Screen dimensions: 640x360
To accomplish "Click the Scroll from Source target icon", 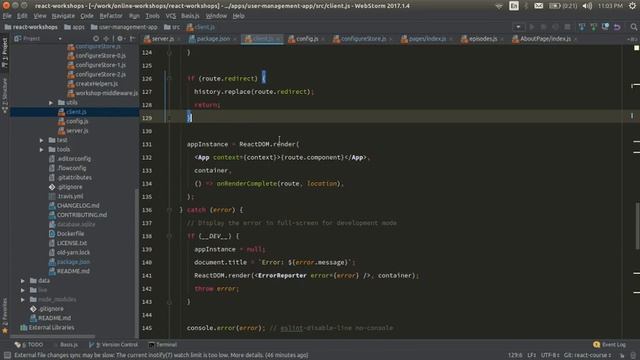I will pos(96,38).
